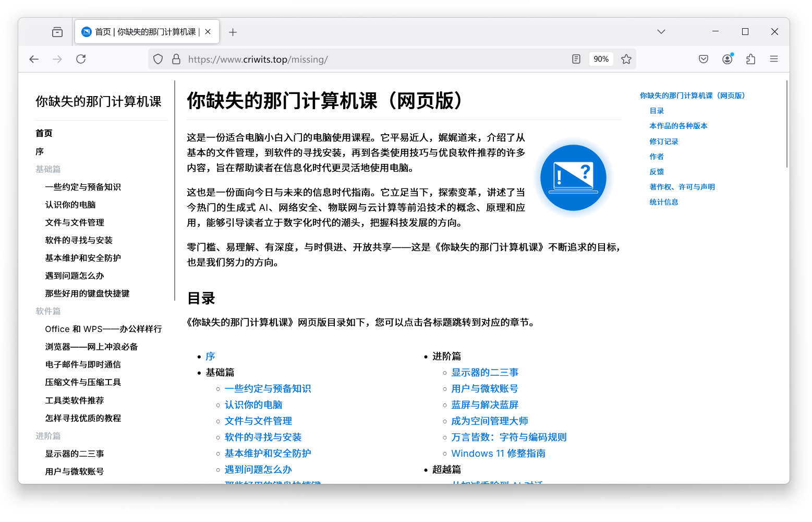Open the Firefox application menu
Screen dimensions: 812x522
[774, 59]
